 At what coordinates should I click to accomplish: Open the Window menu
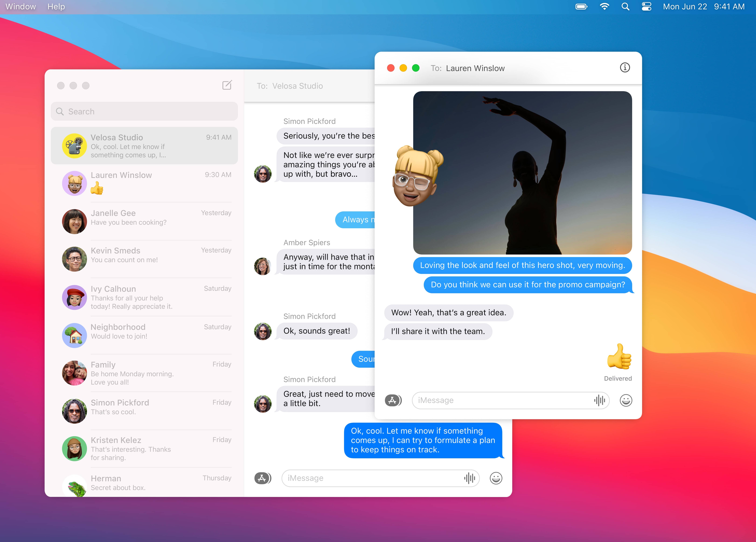pyautogui.click(x=21, y=7)
